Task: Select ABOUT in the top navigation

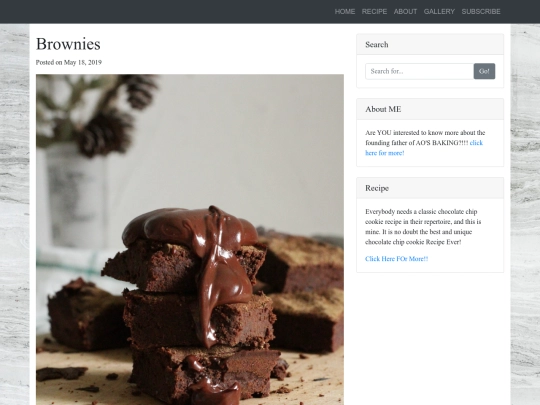Action: (405, 12)
